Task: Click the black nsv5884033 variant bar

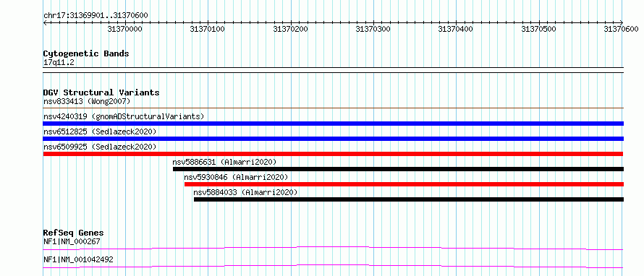Action: [409, 199]
